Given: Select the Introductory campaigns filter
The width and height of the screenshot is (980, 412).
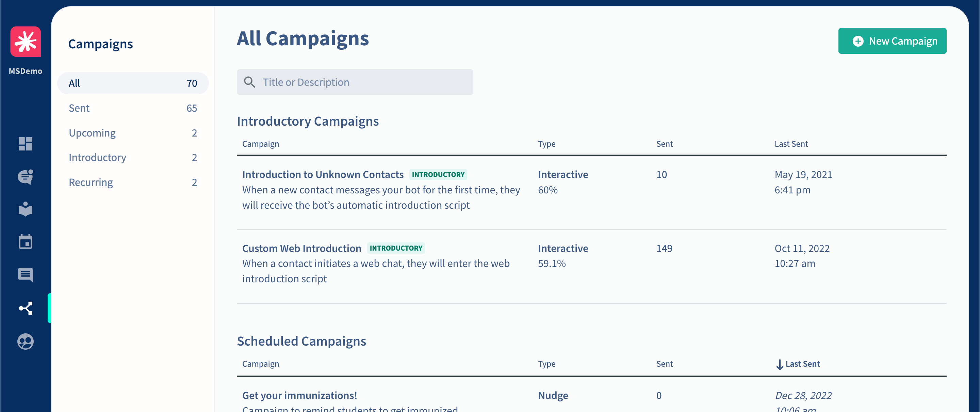Looking at the screenshot, I should coord(133,157).
